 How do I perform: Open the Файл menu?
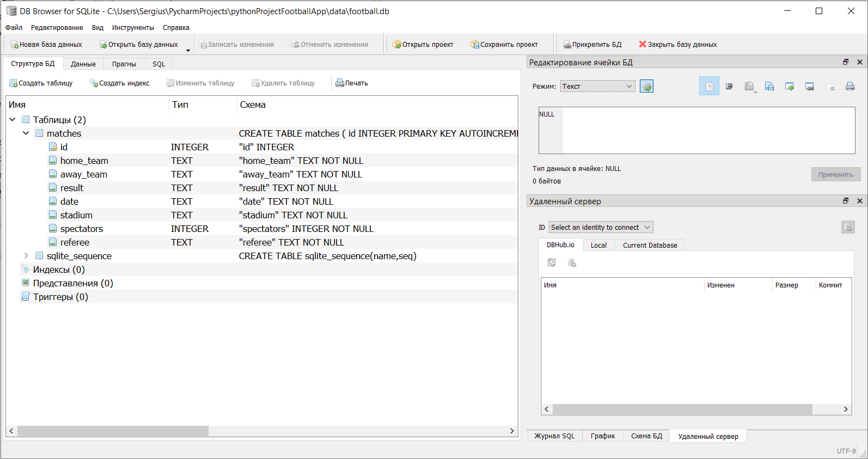pyautogui.click(x=14, y=28)
